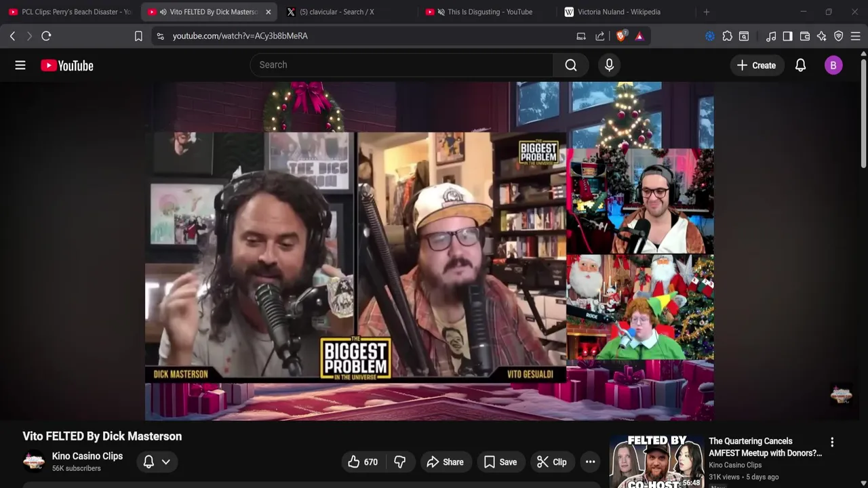Open Brave Shields lion icon
868x488 pixels.
pyautogui.click(x=620, y=36)
